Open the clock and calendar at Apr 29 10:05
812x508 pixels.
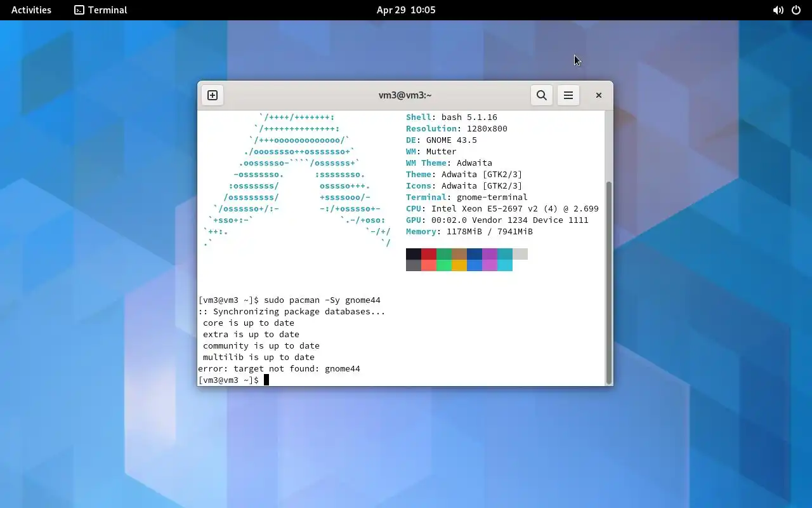click(406, 10)
